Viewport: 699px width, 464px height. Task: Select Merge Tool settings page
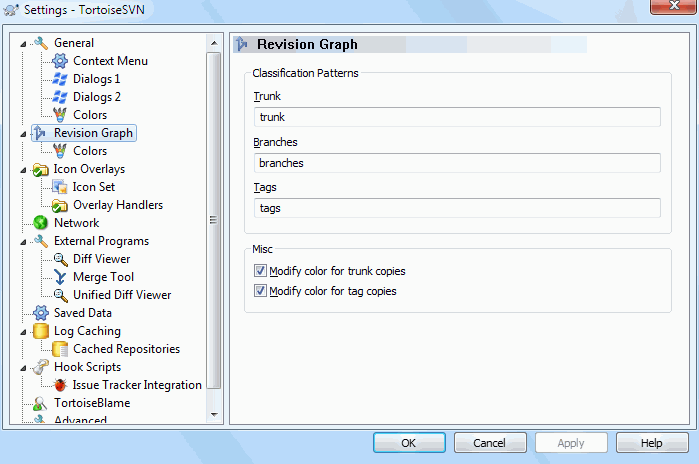103,277
